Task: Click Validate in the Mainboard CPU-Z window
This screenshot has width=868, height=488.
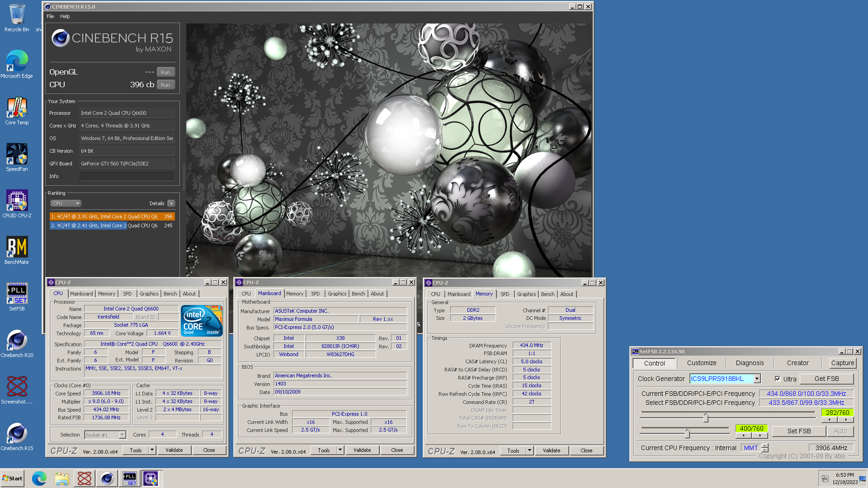Action: point(362,450)
